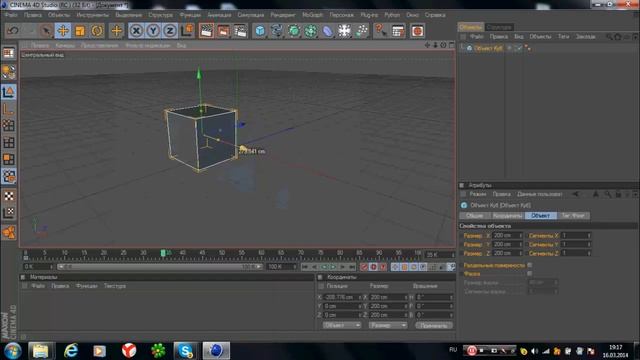
Task: Enable the Fillet checkbox
Action: pos(529,274)
